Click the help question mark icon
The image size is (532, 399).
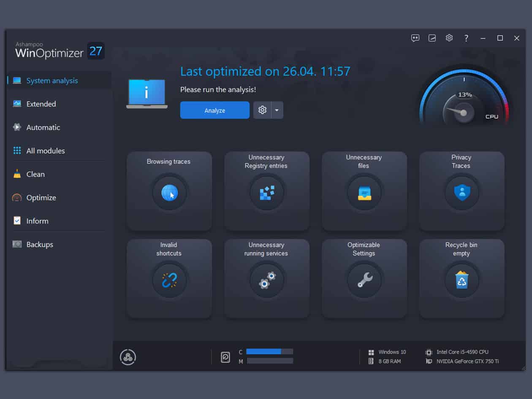pos(466,38)
